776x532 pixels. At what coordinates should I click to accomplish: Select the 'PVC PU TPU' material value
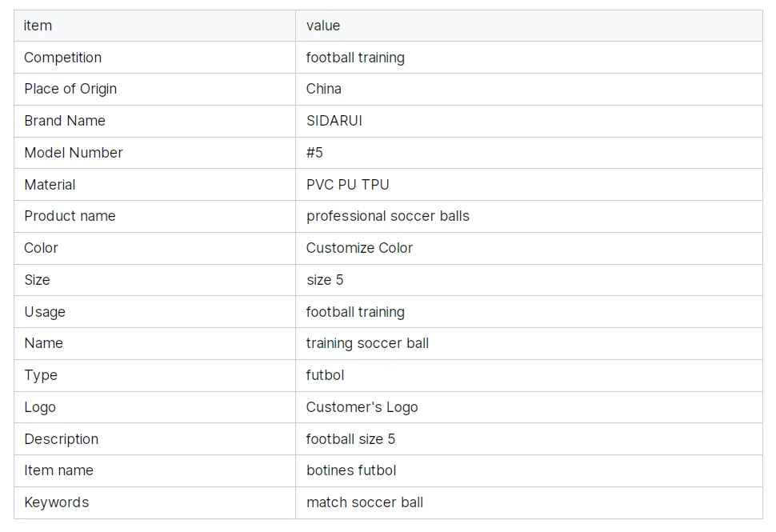pyautogui.click(x=347, y=185)
